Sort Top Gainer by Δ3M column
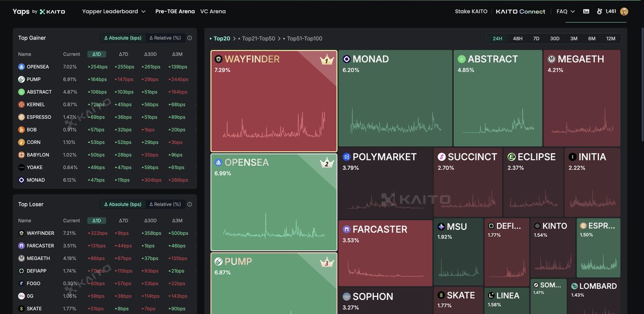Screen dimensions: 644x314 177,54
